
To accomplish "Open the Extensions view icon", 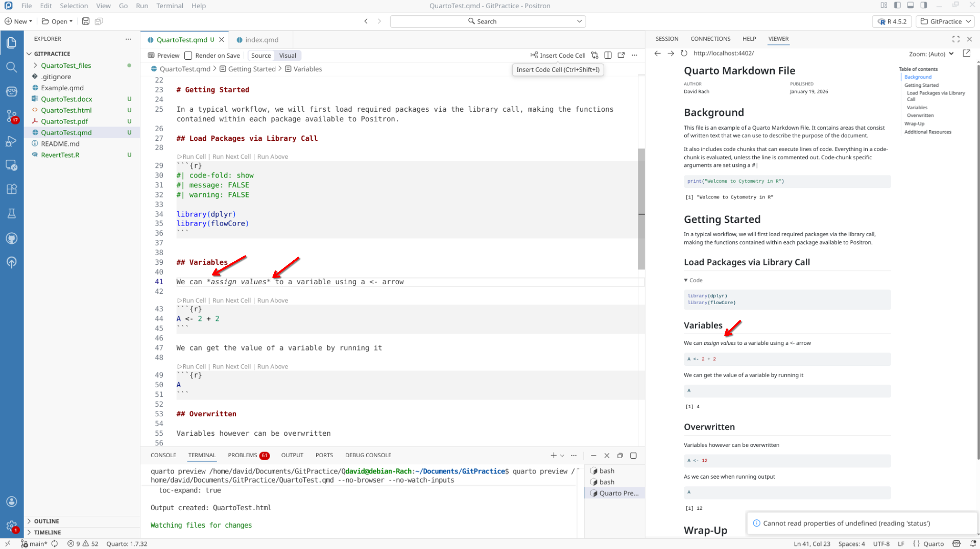I will point(11,189).
